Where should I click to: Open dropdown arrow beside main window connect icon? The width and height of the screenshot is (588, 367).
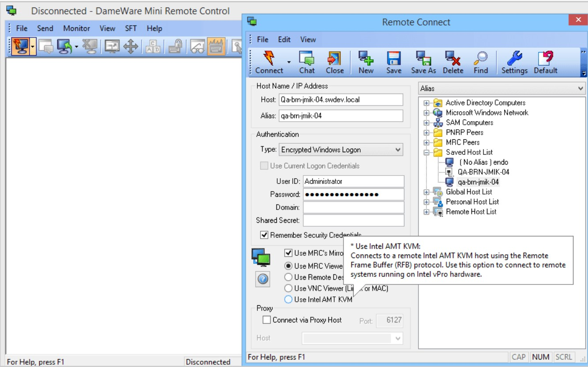tap(33, 46)
